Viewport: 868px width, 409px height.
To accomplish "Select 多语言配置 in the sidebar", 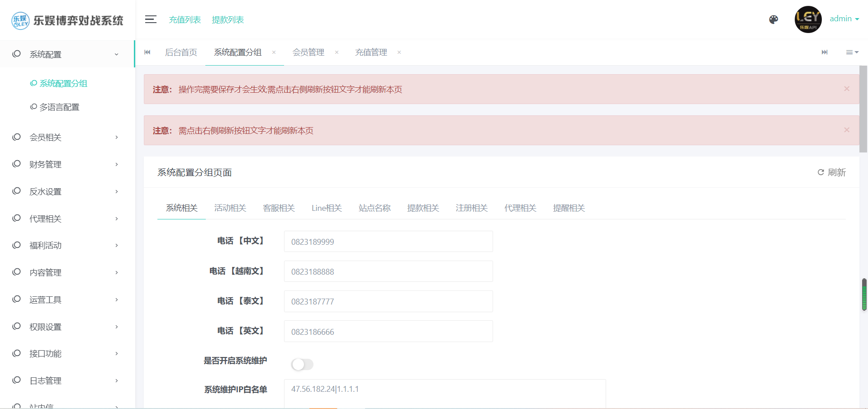I will [59, 107].
